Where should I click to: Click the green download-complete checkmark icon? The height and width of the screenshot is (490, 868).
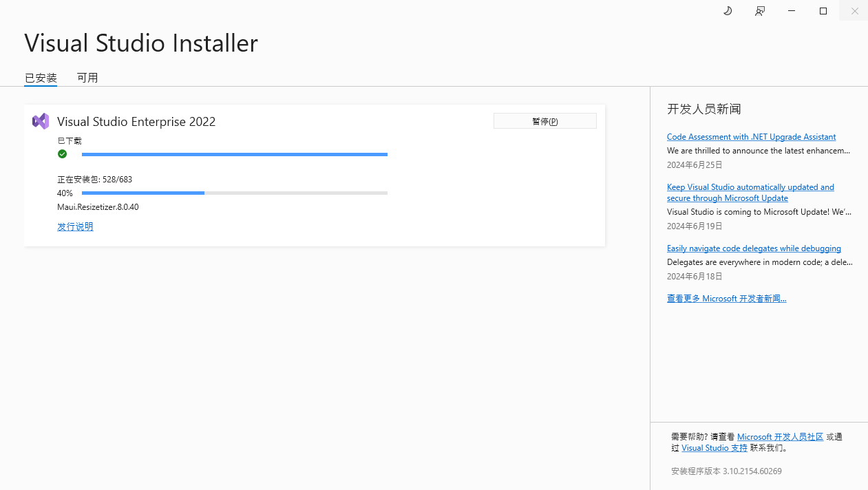click(62, 154)
